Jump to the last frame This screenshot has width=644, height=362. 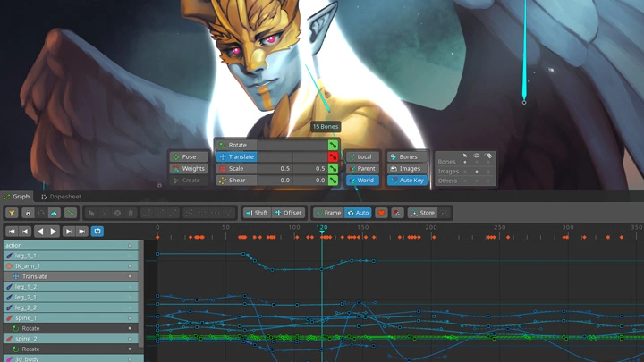pyautogui.click(x=81, y=232)
